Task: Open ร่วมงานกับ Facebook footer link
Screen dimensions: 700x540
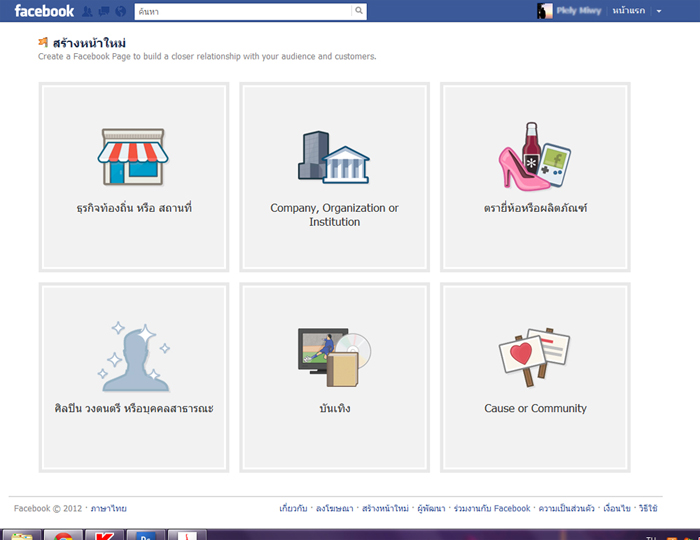Action: [x=492, y=508]
